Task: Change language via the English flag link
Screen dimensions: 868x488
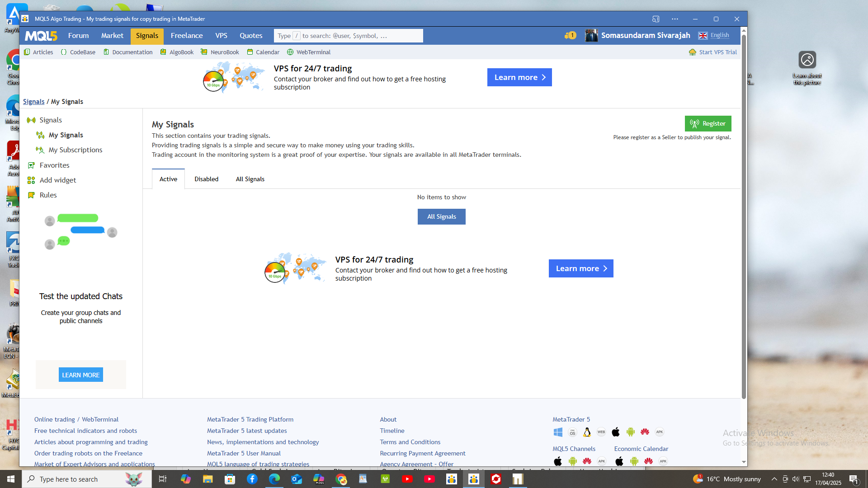Action: (x=714, y=35)
